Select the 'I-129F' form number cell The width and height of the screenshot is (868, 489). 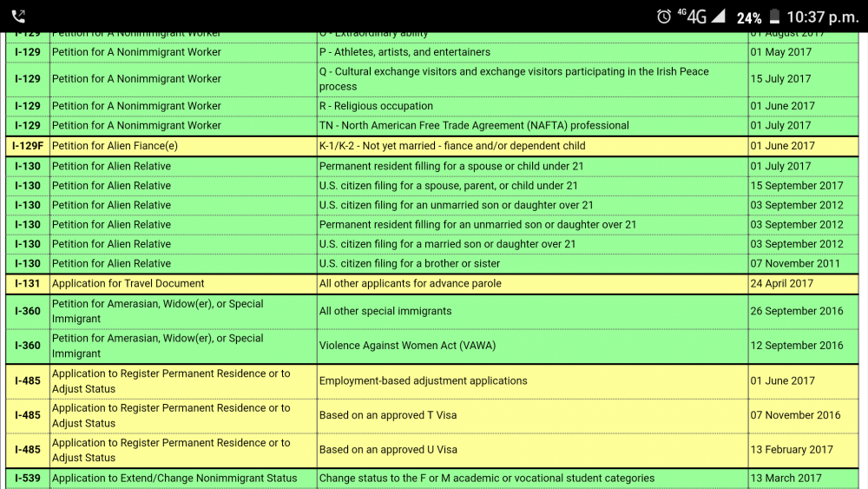pos(28,146)
